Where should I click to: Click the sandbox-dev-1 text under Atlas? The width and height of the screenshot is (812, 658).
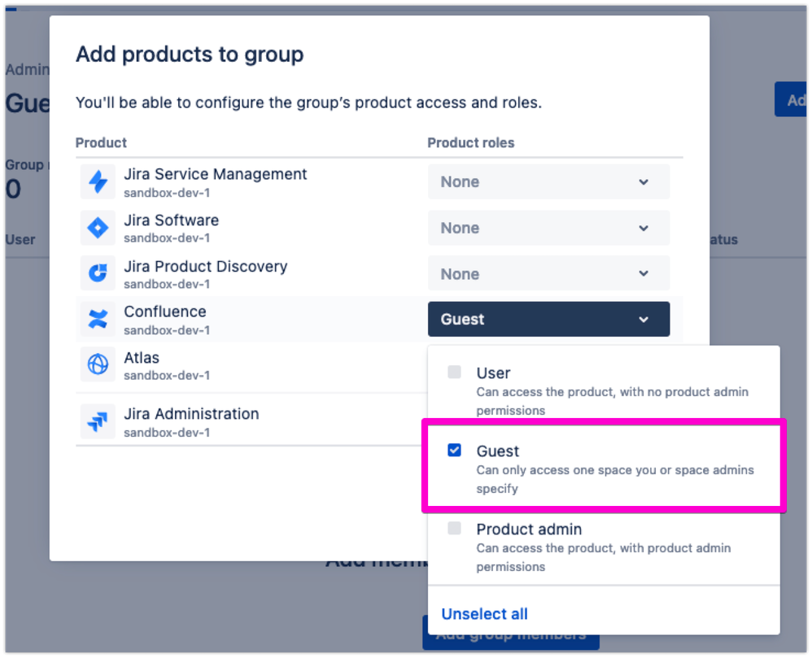point(167,375)
